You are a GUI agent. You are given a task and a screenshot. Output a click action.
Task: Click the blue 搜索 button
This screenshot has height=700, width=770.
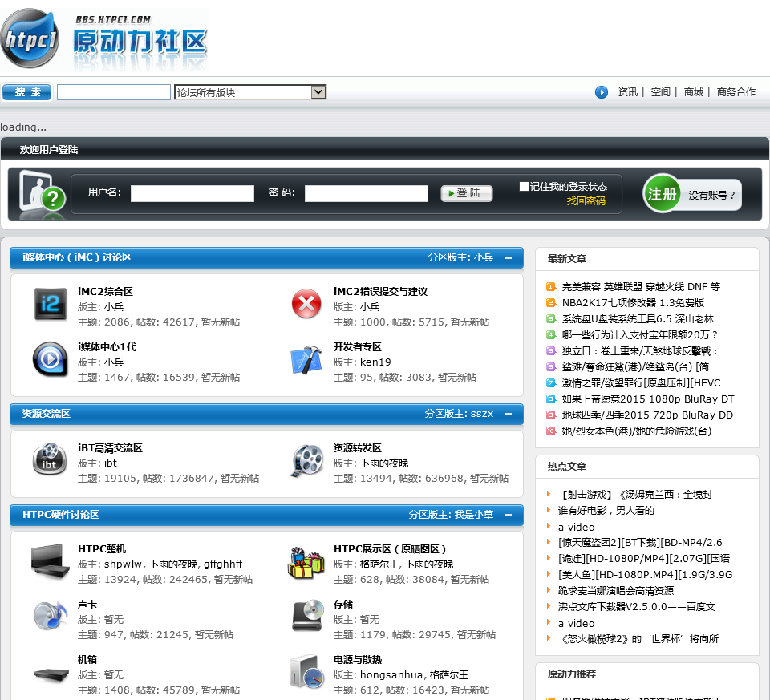pos(26,91)
